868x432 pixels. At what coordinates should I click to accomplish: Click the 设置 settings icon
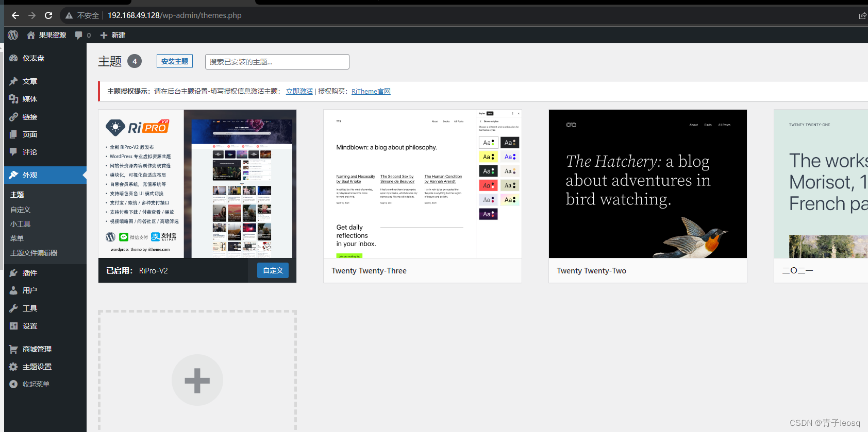[x=13, y=326]
